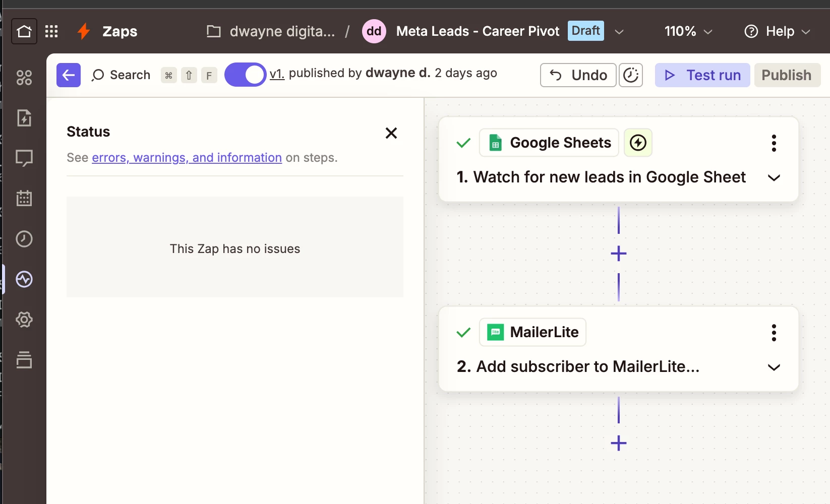Toggle the Zap on/off switch
Viewport: 830px width, 504px height.
(245, 75)
